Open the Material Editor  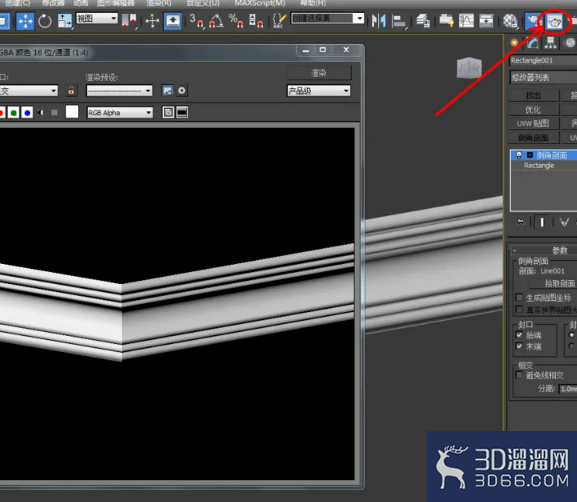[510, 21]
